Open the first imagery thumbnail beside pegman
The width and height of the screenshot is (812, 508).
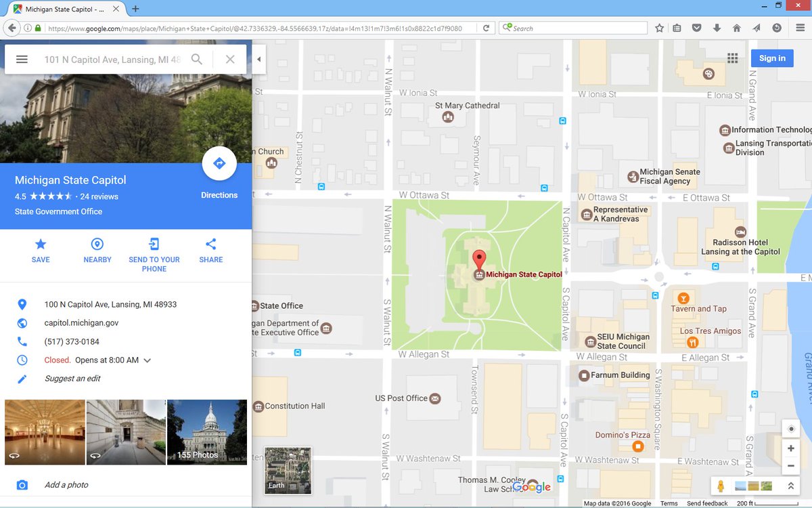[x=741, y=486]
